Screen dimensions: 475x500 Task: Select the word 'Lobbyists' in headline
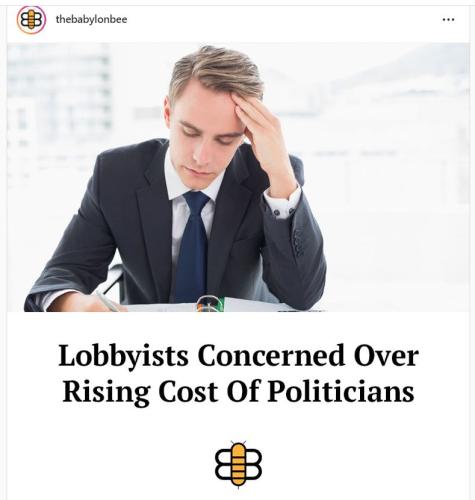(x=123, y=357)
